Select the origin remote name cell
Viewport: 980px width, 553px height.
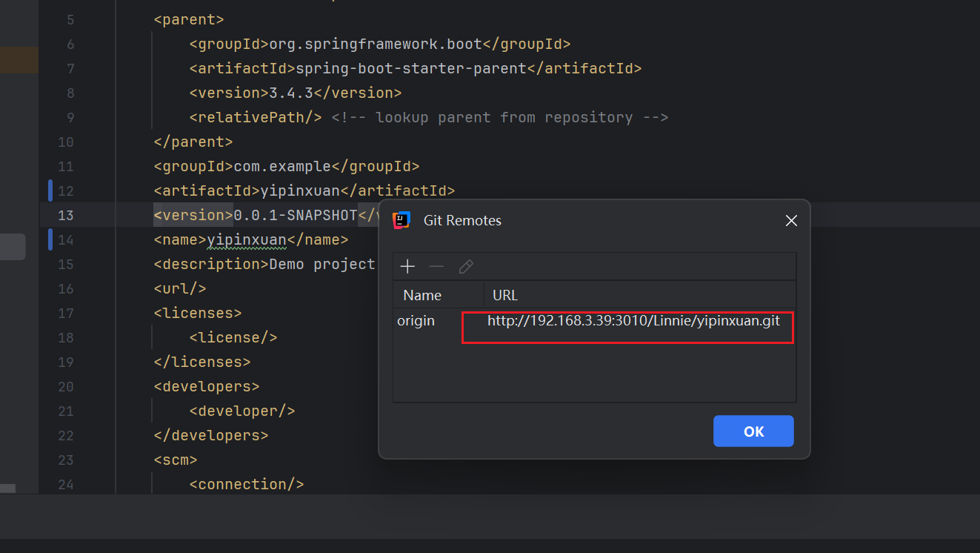pyautogui.click(x=416, y=321)
